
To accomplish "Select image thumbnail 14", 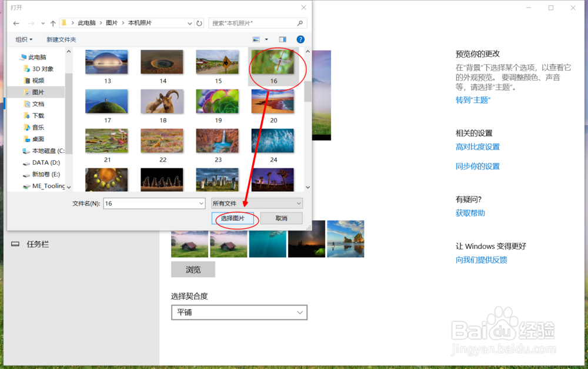I will (x=162, y=62).
